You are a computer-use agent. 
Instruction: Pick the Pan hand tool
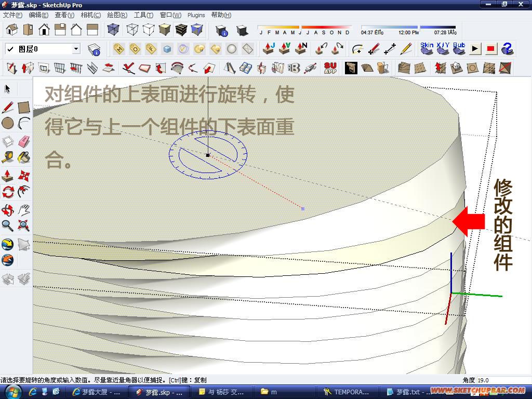coord(24,210)
